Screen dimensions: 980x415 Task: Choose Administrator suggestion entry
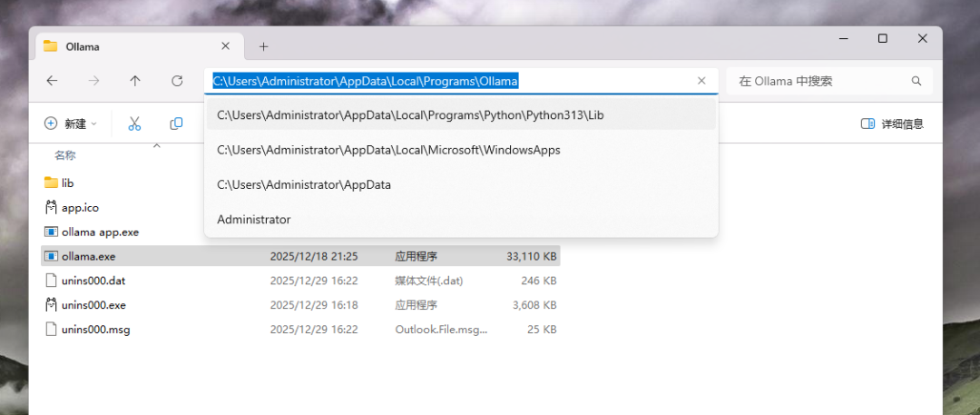pos(461,220)
